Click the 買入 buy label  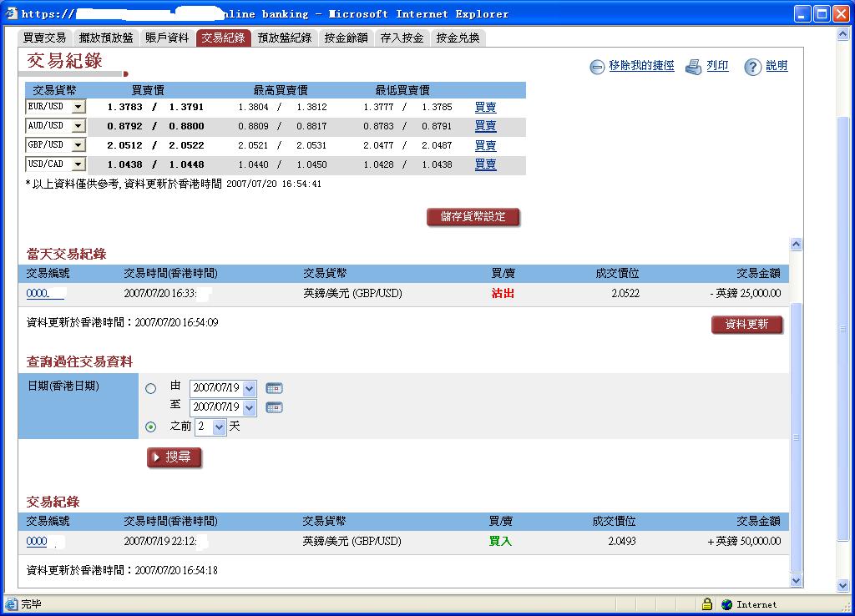point(500,542)
